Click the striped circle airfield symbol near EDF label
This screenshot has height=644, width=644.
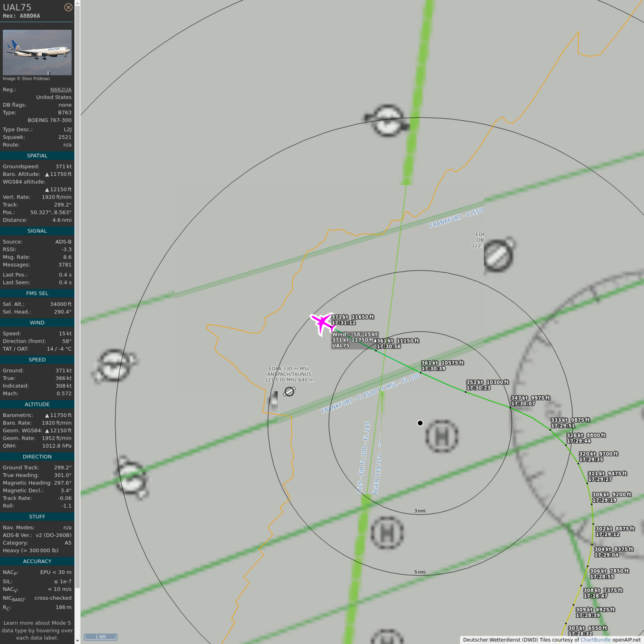(498, 255)
